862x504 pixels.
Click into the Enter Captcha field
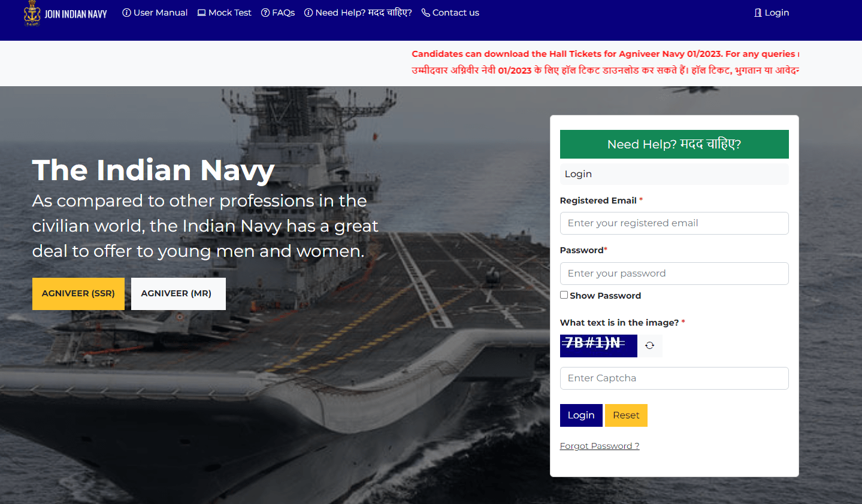[x=674, y=378]
